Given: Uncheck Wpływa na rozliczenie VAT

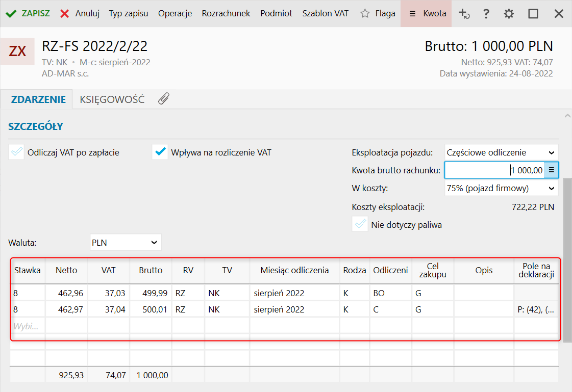Looking at the screenshot, I should pyautogui.click(x=160, y=152).
